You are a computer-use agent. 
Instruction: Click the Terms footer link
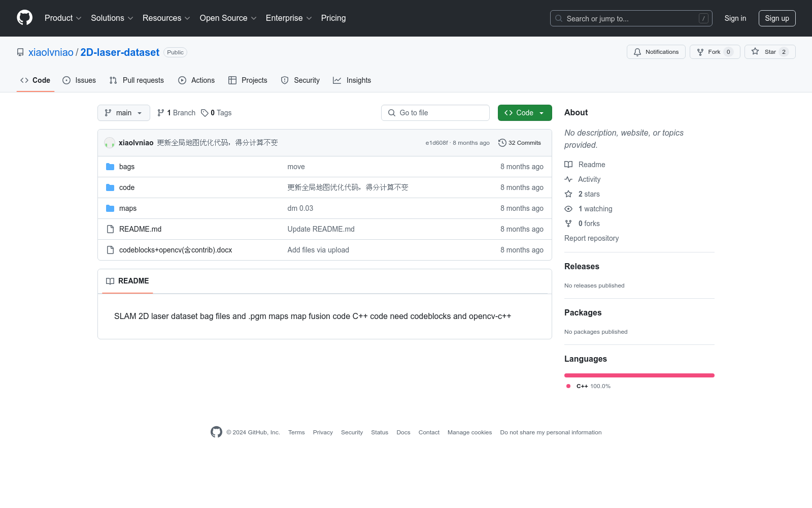click(296, 432)
